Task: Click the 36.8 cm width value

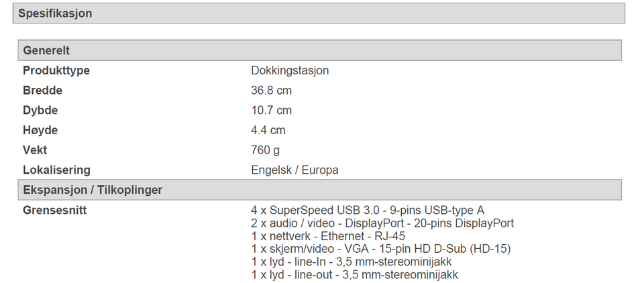Action: pos(271,91)
